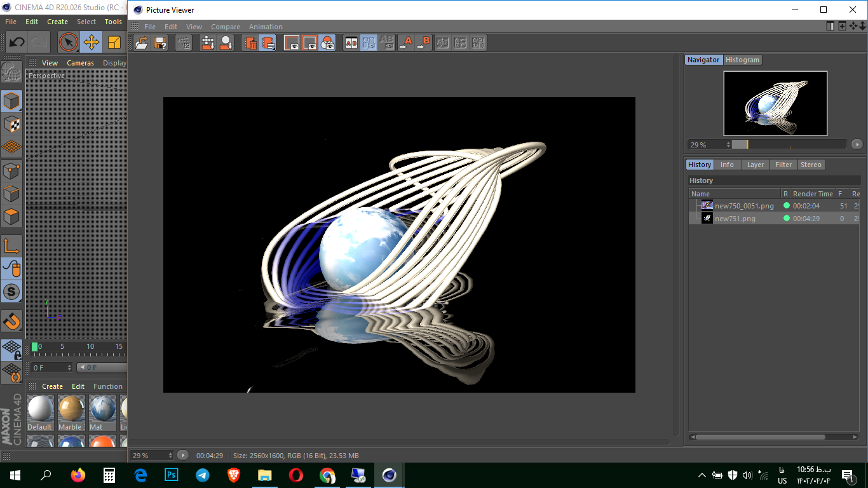868x488 pixels.
Task: Toggle the second multi-pass display icon
Action: pos(309,43)
